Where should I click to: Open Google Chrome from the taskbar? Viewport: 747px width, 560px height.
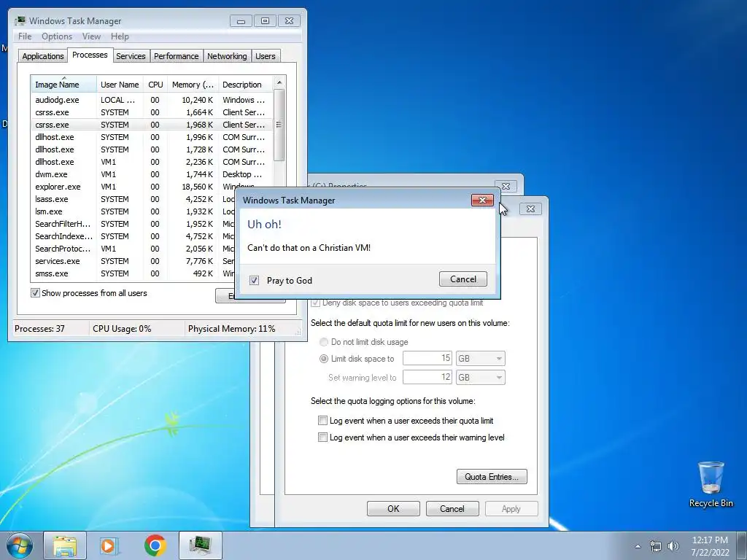point(155,545)
